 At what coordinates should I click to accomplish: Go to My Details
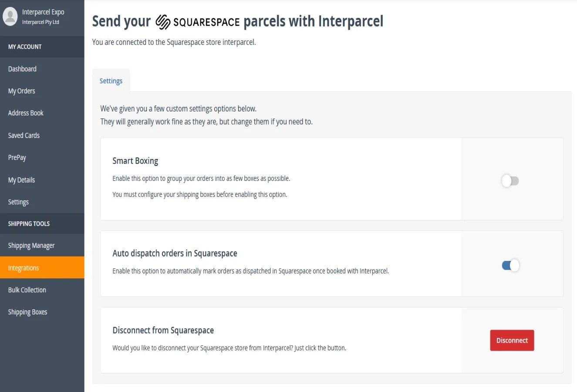click(21, 179)
